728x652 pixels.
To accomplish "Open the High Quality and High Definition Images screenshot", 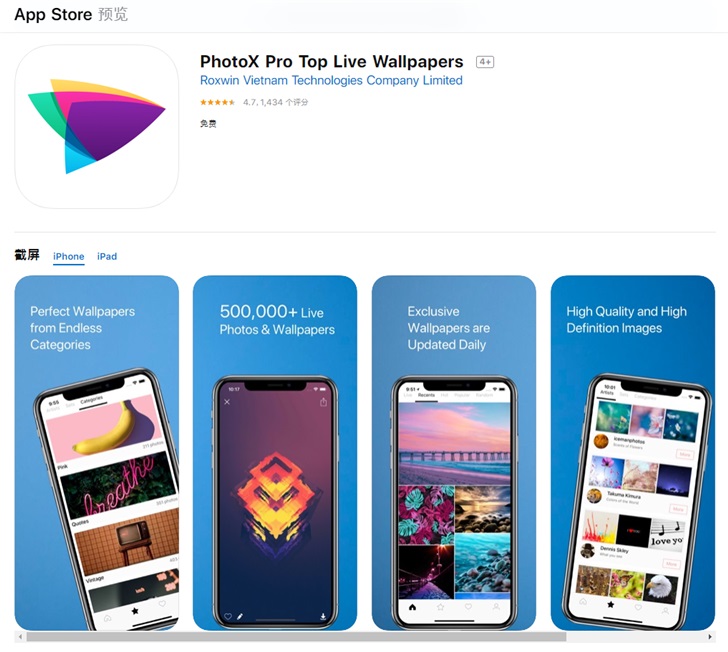I will (x=633, y=453).
